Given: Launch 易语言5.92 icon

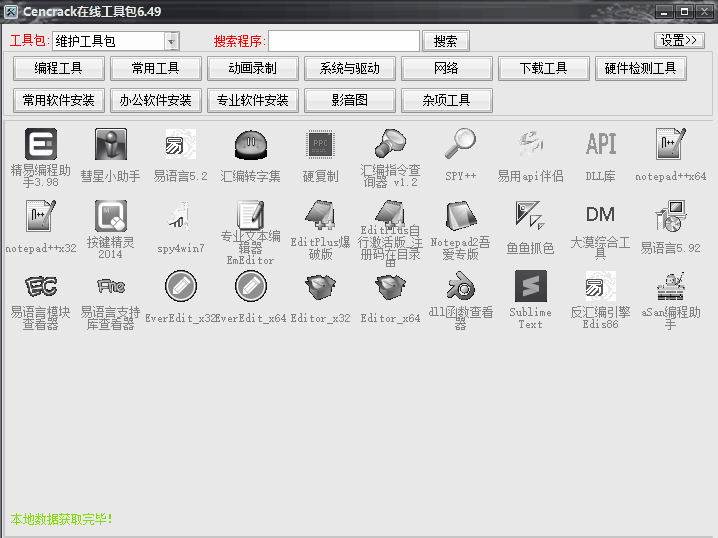Looking at the screenshot, I should pyautogui.click(x=670, y=216).
